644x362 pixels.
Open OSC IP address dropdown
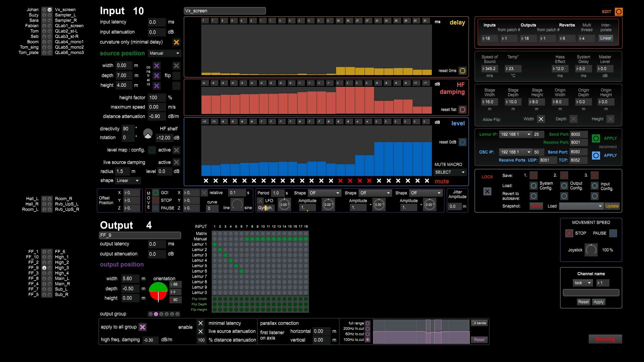[516, 152]
